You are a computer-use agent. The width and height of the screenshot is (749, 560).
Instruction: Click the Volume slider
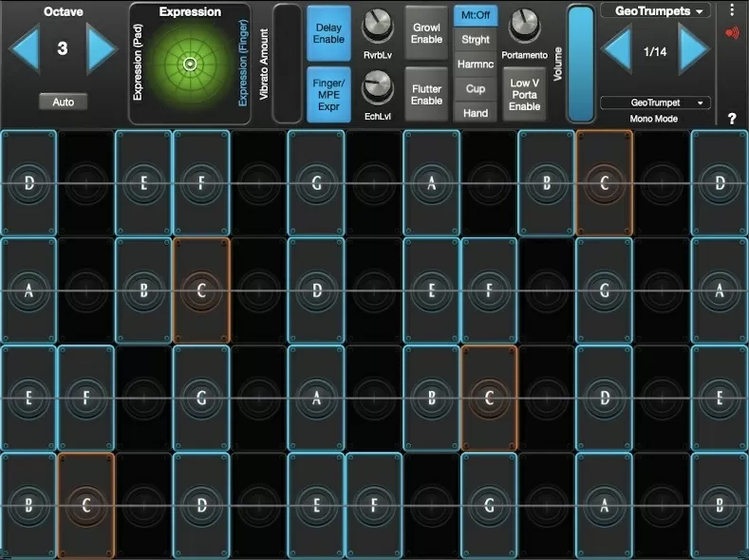click(581, 64)
